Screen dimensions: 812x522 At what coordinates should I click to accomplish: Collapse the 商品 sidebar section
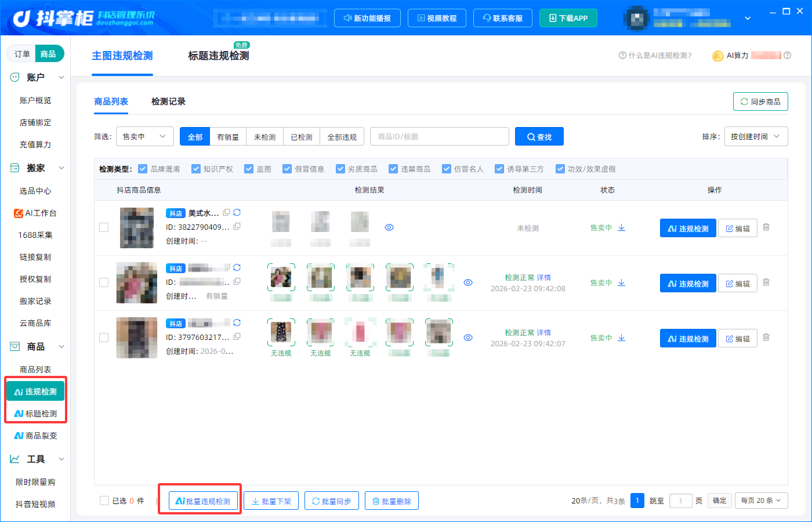click(61, 346)
